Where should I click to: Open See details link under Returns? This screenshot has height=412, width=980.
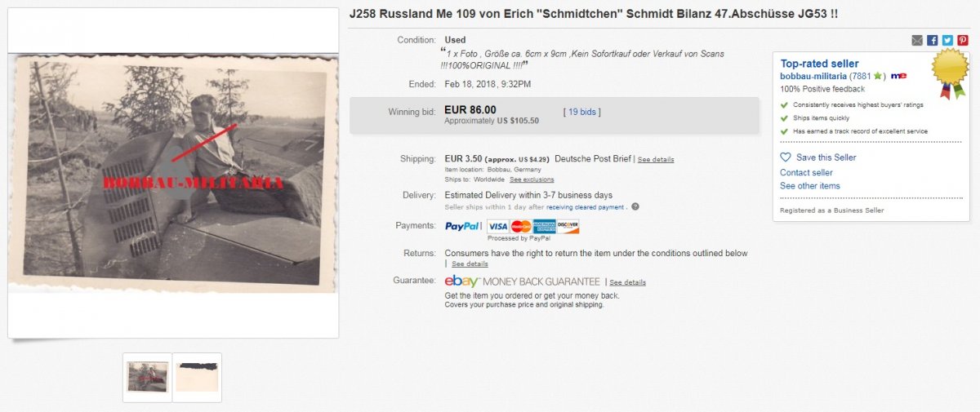coord(470,264)
